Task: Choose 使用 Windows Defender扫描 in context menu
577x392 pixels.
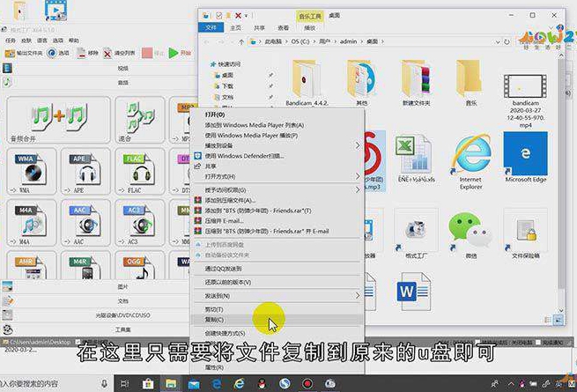Action: (277, 156)
